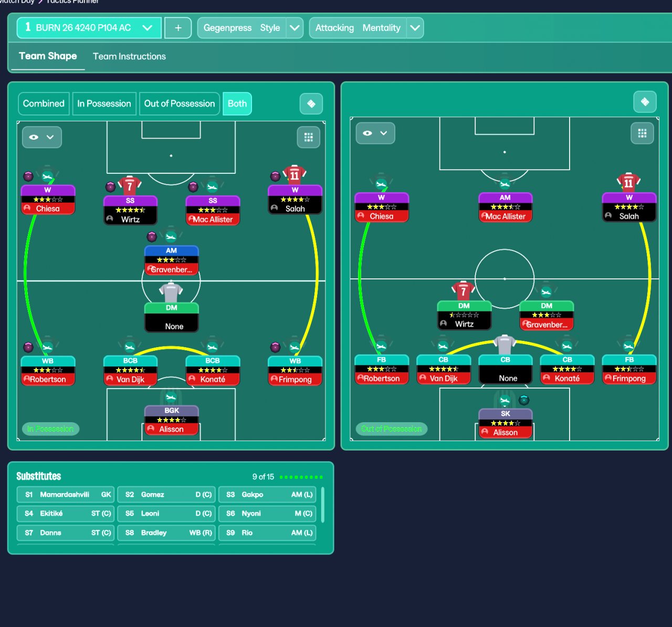This screenshot has width=672, height=627.
Task: Click the plus icon to add a tactic
Action: tap(178, 28)
